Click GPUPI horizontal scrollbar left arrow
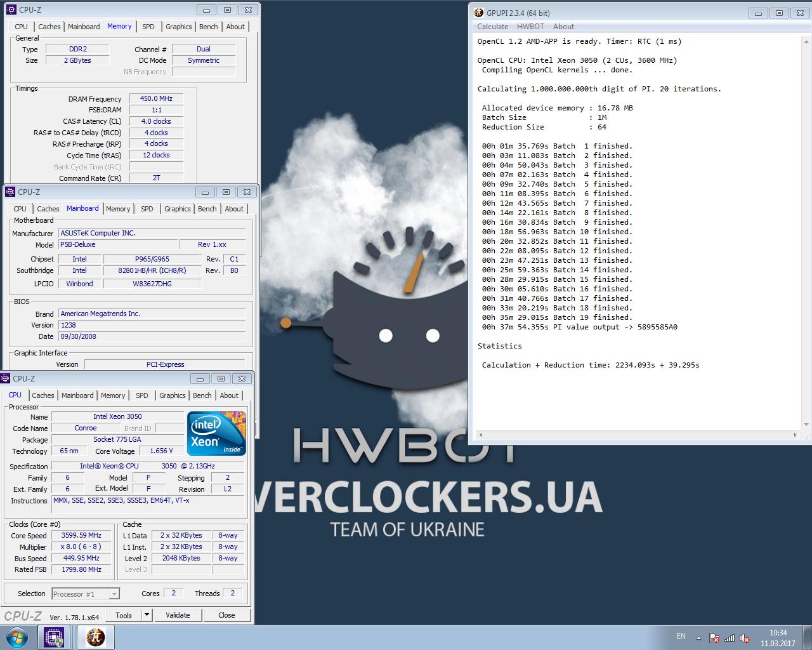Viewport: 812px width, 650px height. point(480,435)
